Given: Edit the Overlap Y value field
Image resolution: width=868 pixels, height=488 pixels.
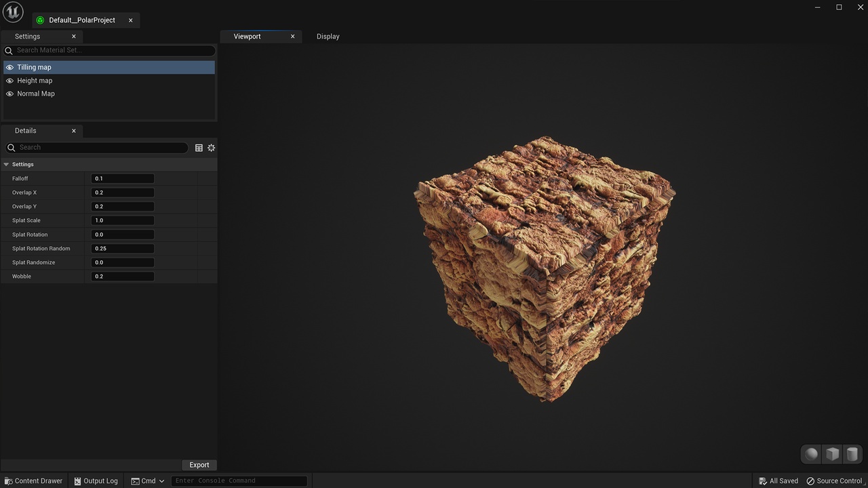Looking at the screenshot, I should pyautogui.click(x=123, y=207).
